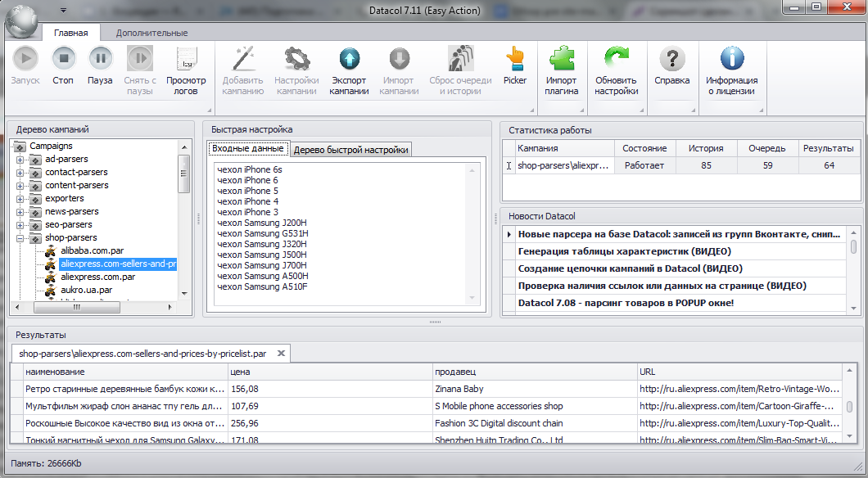Close the aliexpress results tab

(281, 354)
